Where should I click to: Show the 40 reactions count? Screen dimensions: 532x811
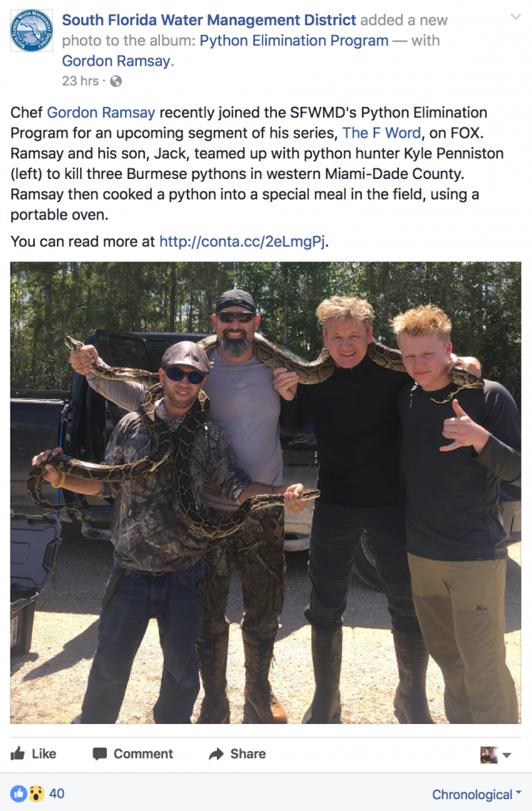tap(57, 794)
